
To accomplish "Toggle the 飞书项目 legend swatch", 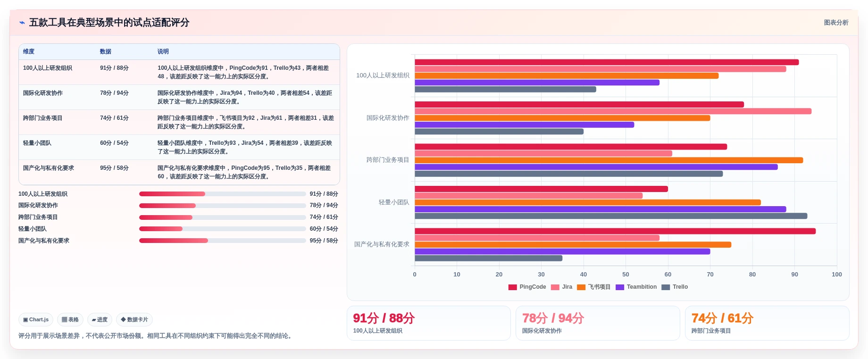I will pos(581,287).
